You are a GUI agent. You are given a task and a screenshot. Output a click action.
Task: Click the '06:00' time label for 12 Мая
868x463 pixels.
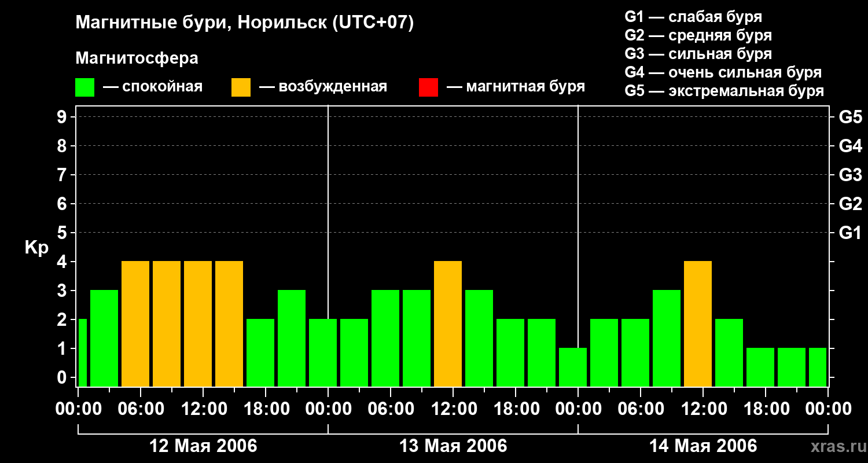(141, 409)
